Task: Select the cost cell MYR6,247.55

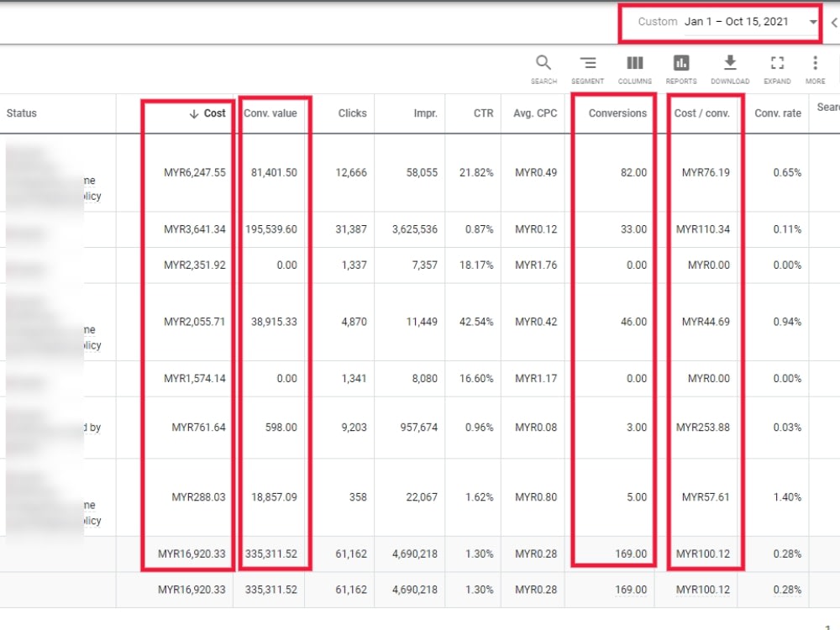Action: coord(195,172)
